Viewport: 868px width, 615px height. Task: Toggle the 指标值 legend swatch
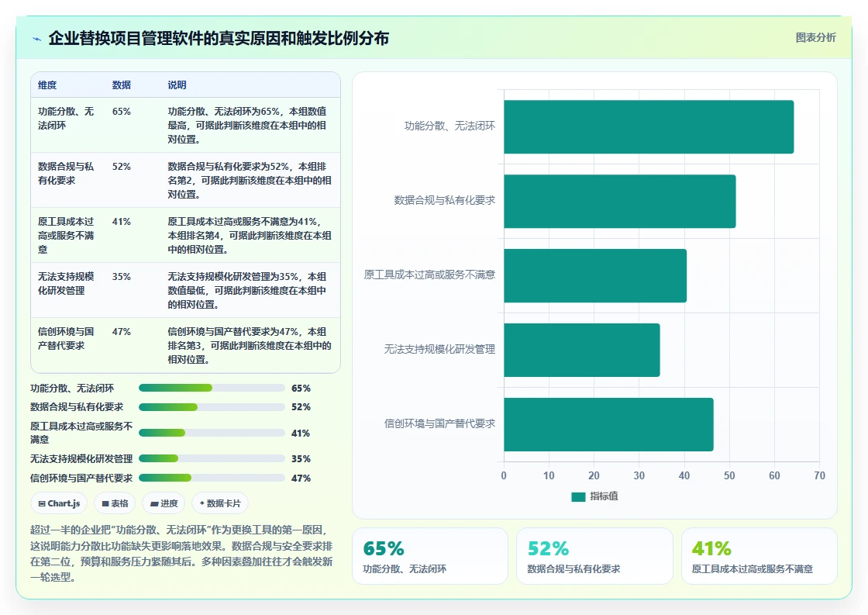click(578, 496)
